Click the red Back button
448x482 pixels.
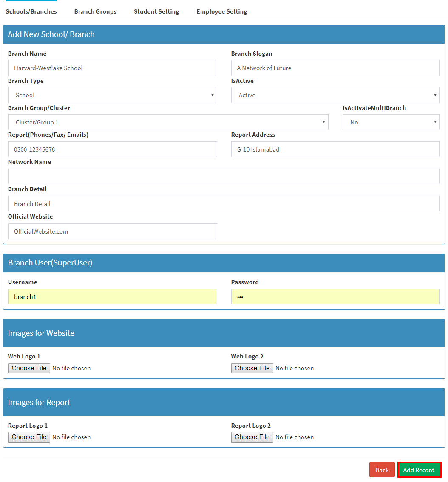382,470
